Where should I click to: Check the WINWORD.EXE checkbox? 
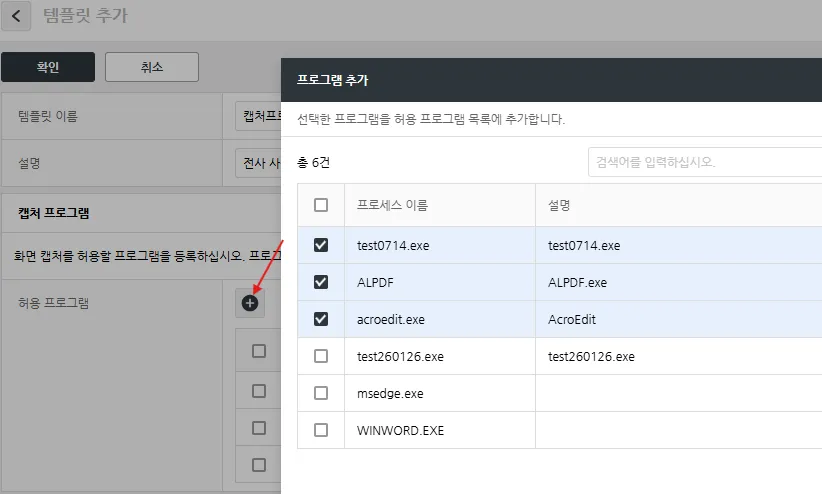[x=321, y=430]
